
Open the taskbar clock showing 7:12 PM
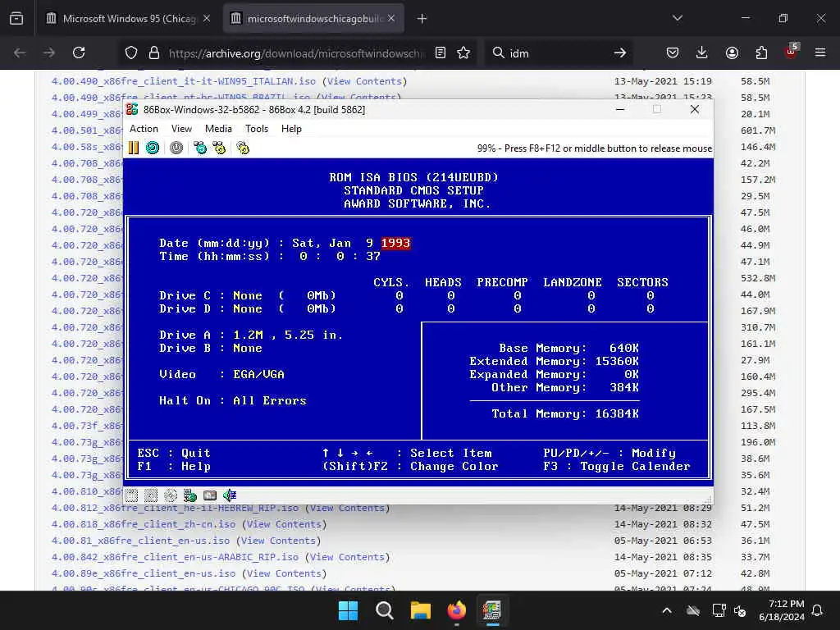click(782, 610)
